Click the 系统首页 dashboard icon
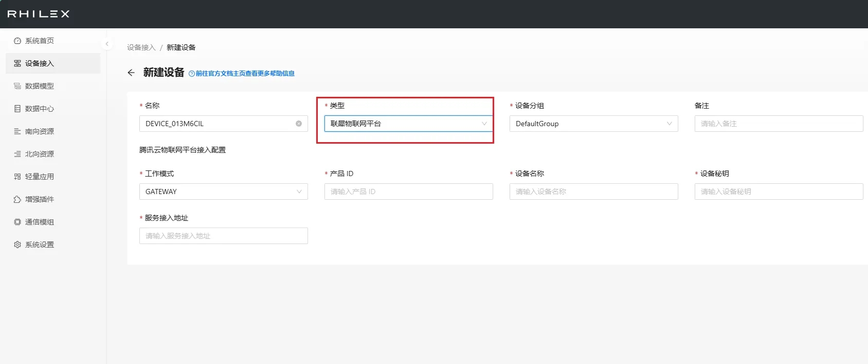 point(17,41)
